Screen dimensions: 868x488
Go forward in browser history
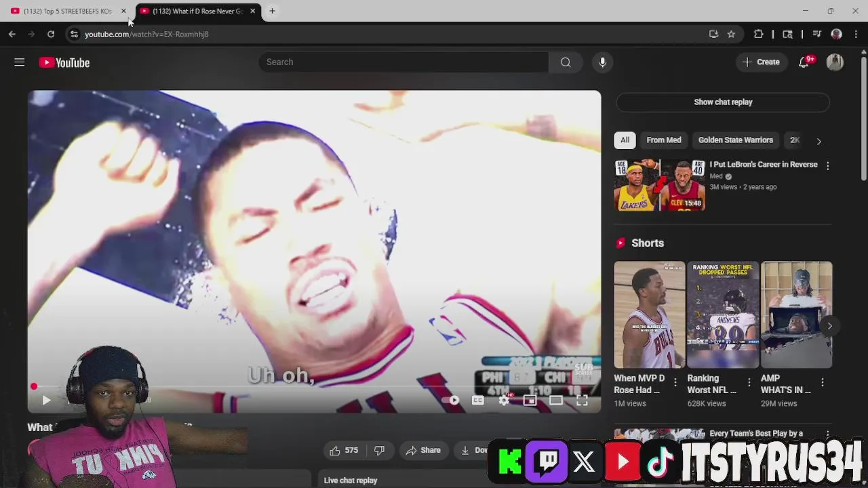(x=31, y=34)
